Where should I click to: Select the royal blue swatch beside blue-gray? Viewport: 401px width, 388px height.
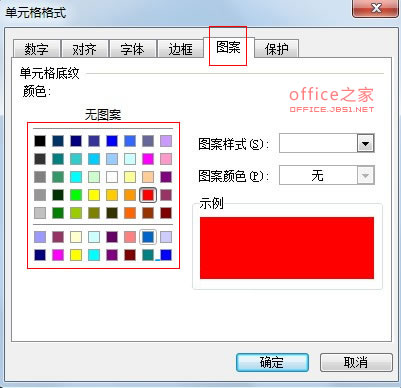coord(130,141)
